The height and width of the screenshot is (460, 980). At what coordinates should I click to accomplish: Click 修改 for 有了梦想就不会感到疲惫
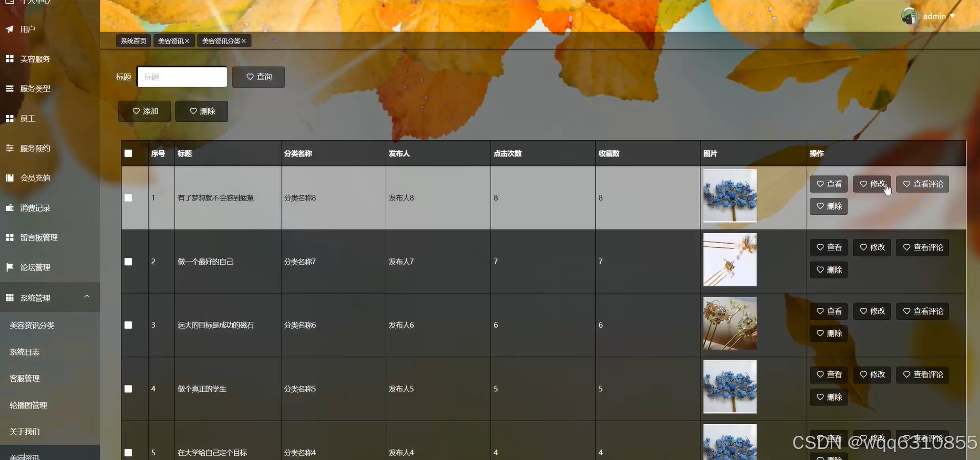point(872,184)
